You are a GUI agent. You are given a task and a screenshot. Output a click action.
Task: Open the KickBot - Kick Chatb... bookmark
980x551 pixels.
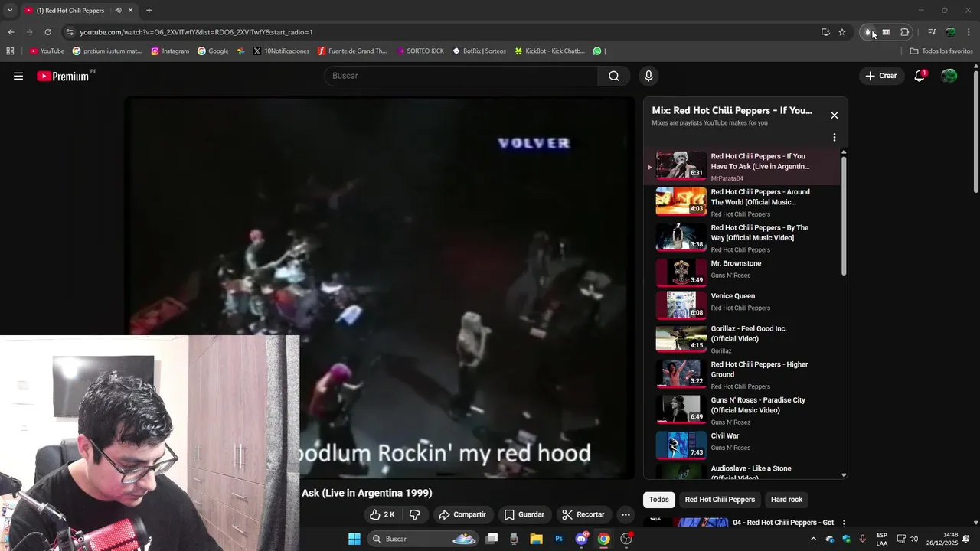click(x=550, y=51)
